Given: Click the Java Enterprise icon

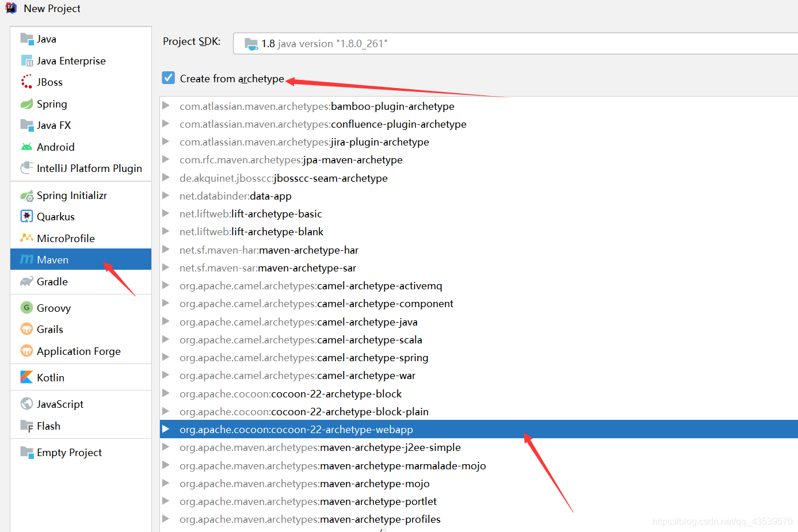Looking at the screenshot, I should 26,61.
